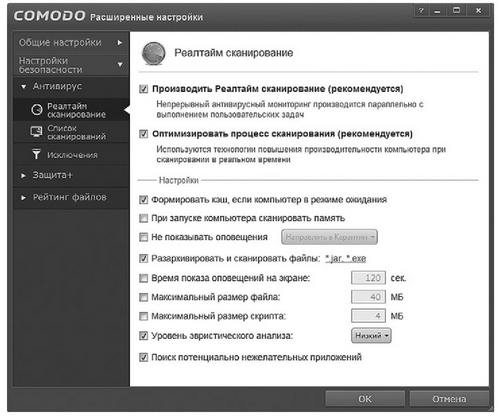Click the Реалтайм сканирование clock icon in sidebar
Viewport: 502px width, 419px height.
tap(37, 110)
